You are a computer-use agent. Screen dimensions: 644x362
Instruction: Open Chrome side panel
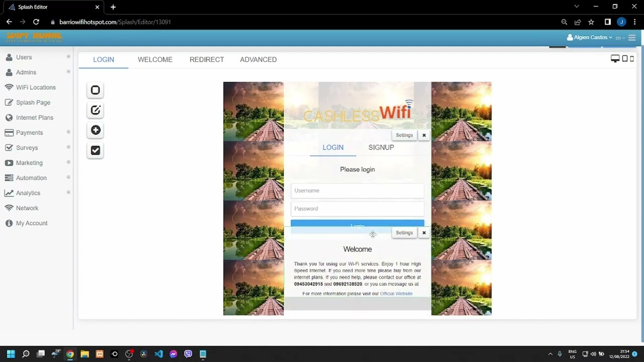[608, 22]
